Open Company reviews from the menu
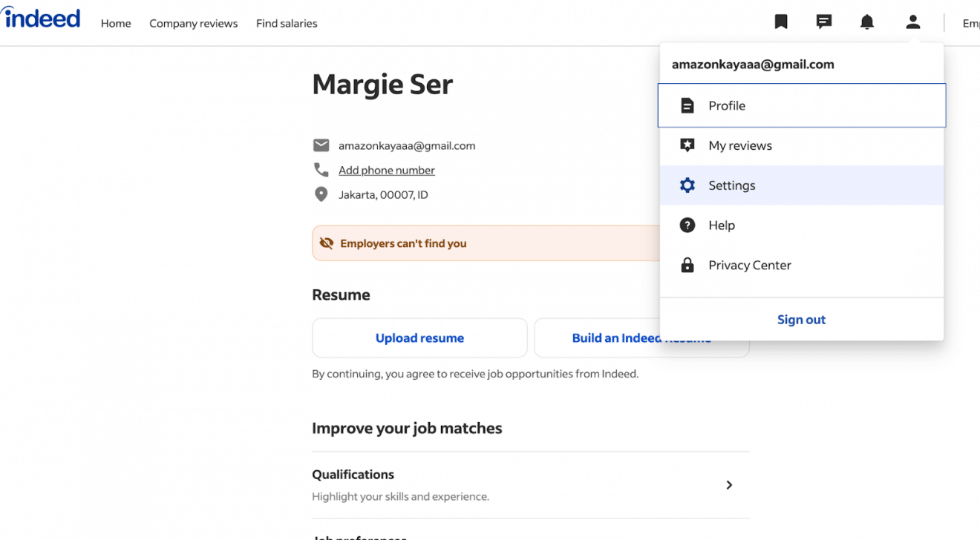The width and height of the screenshot is (980, 540). (193, 23)
